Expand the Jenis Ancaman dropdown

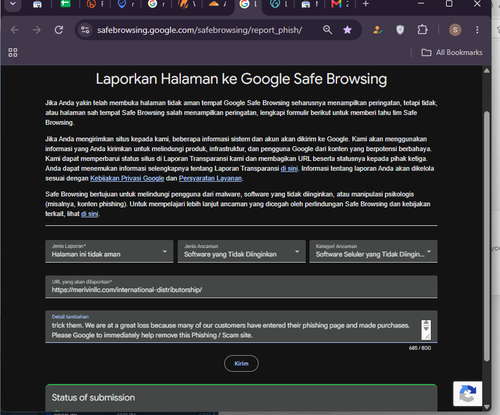241,251
